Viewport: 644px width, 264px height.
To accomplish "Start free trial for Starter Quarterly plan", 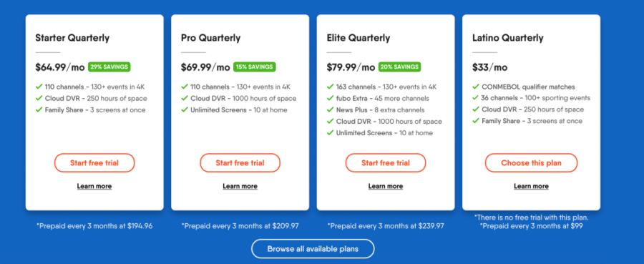I will [94, 163].
